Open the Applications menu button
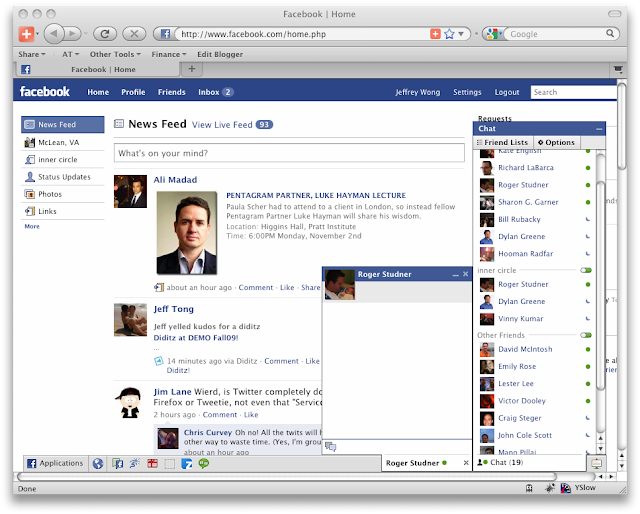This screenshot has height=514, width=640. (56, 463)
